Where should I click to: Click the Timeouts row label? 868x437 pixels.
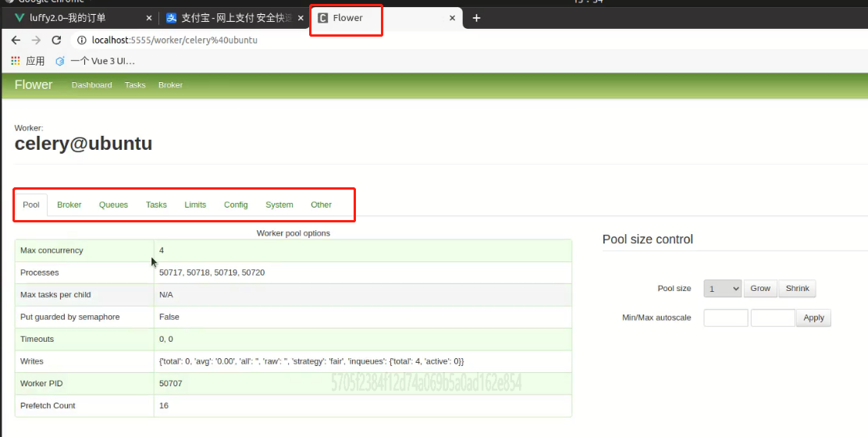point(37,339)
